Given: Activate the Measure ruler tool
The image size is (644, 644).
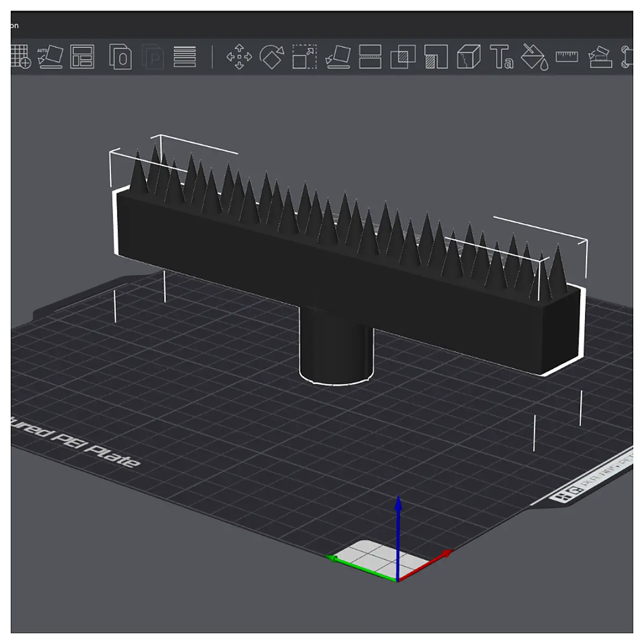Looking at the screenshot, I should point(567,56).
